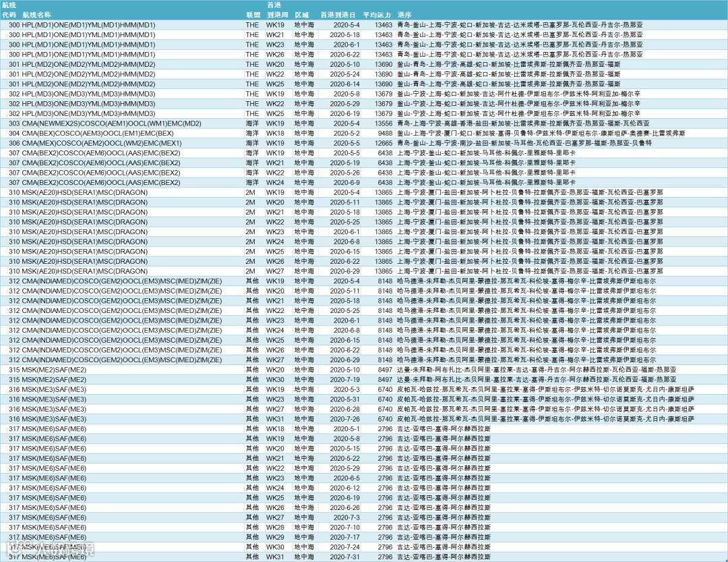Select the arrival date 2020-7-31
Viewport: 728px width, 562px height.
tap(344, 557)
